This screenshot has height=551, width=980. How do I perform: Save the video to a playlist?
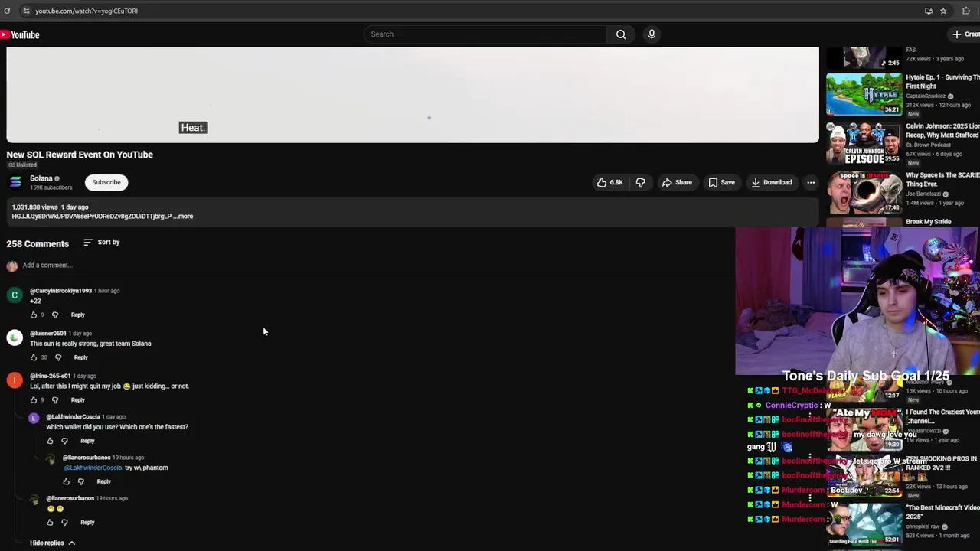(721, 182)
